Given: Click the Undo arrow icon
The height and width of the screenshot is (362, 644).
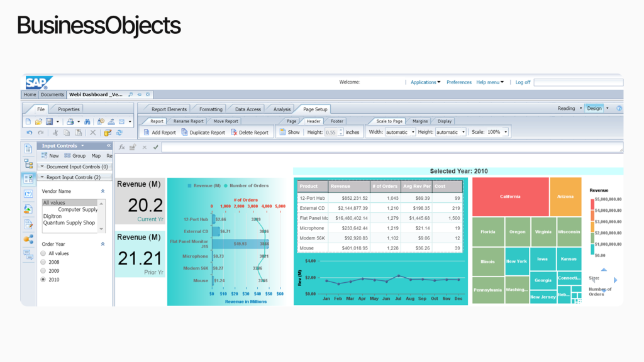Looking at the screenshot, I should [x=29, y=133].
